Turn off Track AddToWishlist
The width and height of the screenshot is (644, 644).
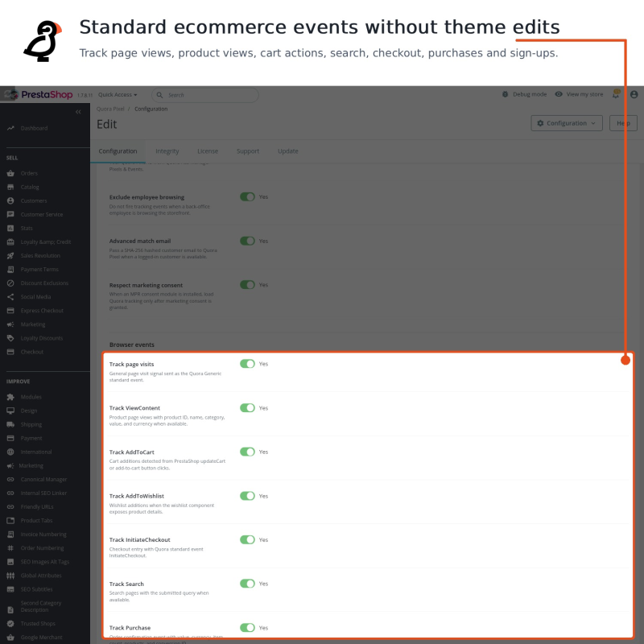(247, 496)
